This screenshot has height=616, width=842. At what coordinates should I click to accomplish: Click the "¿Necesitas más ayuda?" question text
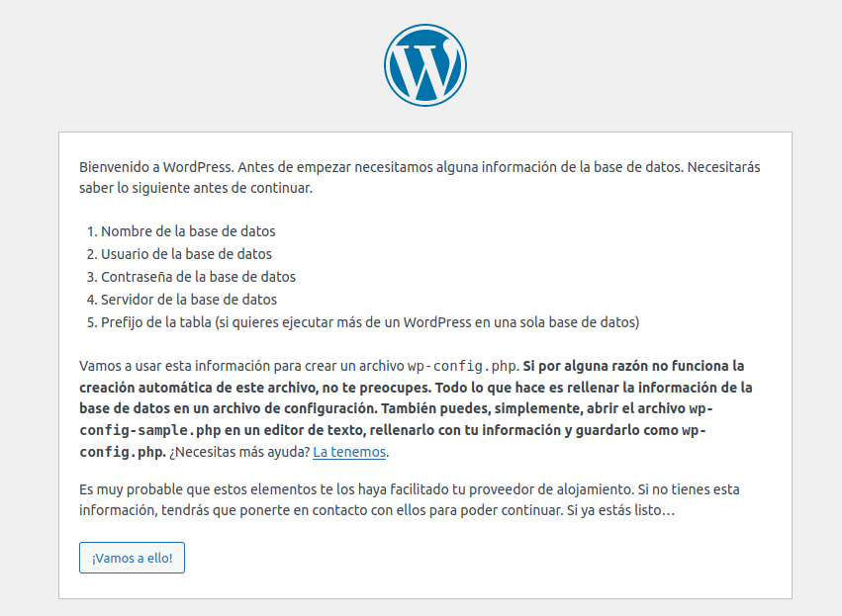[x=239, y=452]
